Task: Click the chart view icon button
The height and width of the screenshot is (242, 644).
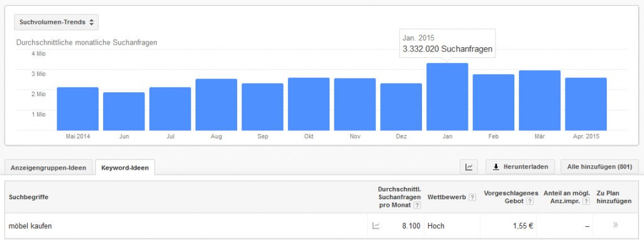Action: pos(469,167)
